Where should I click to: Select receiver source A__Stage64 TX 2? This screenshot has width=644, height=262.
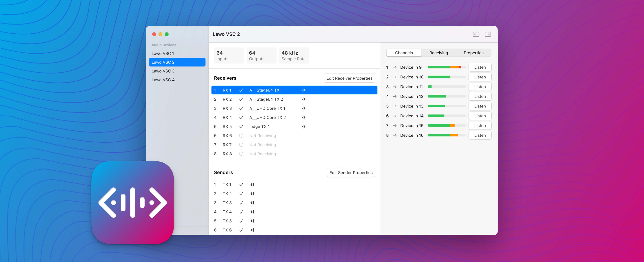coord(266,99)
